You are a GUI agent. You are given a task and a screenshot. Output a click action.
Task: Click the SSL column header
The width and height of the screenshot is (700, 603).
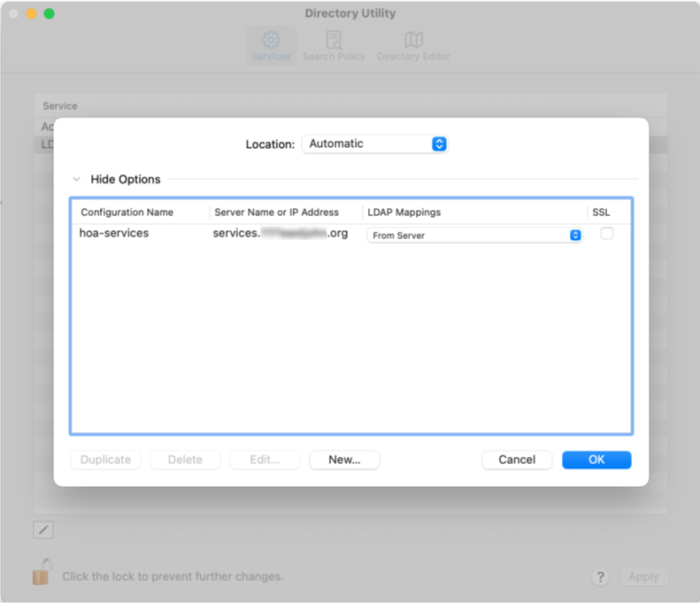[601, 213]
